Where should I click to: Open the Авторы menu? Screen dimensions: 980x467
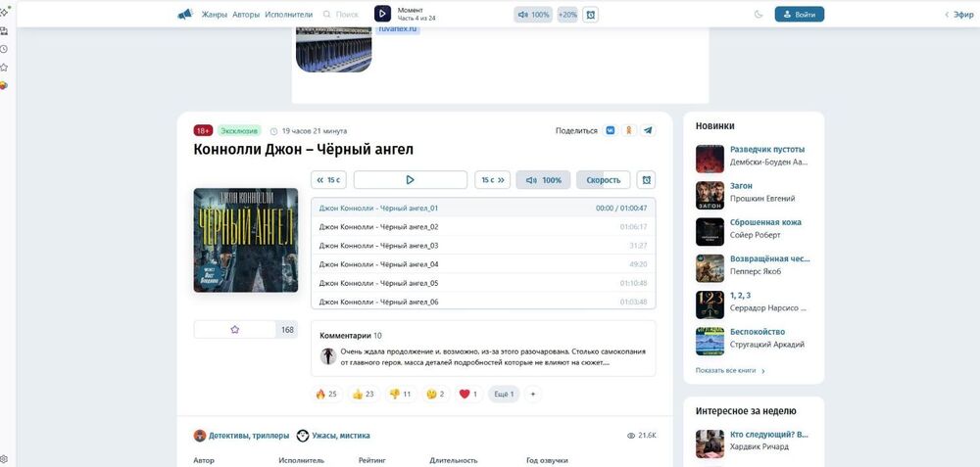click(x=246, y=15)
